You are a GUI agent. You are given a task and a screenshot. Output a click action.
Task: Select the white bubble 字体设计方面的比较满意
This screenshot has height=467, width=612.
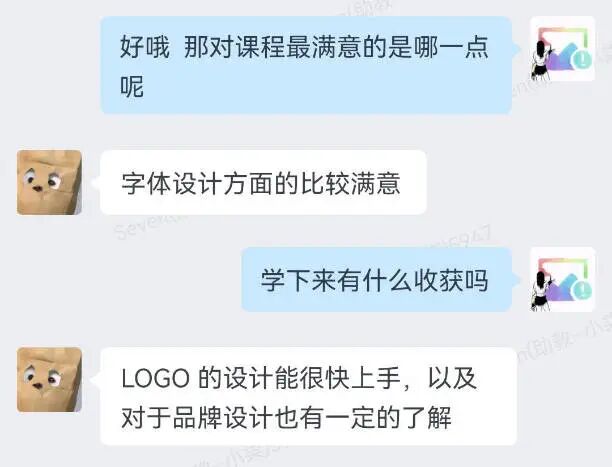(263, 182)
